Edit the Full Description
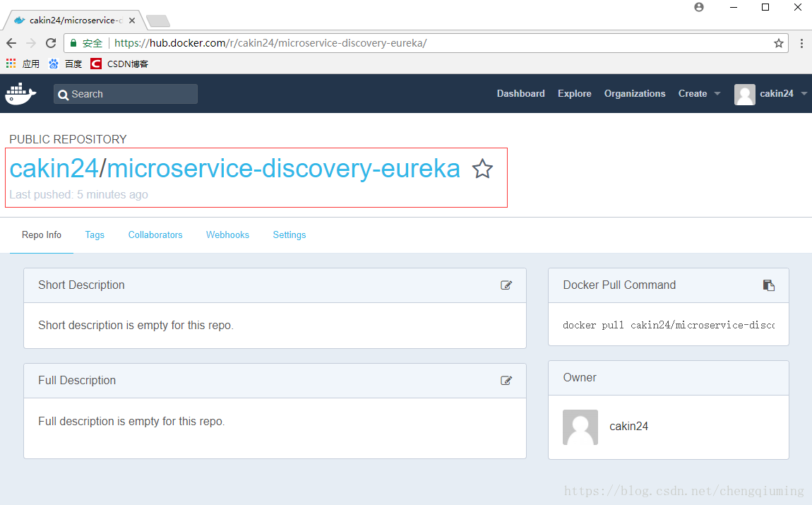812x505 pixels. 506,381
